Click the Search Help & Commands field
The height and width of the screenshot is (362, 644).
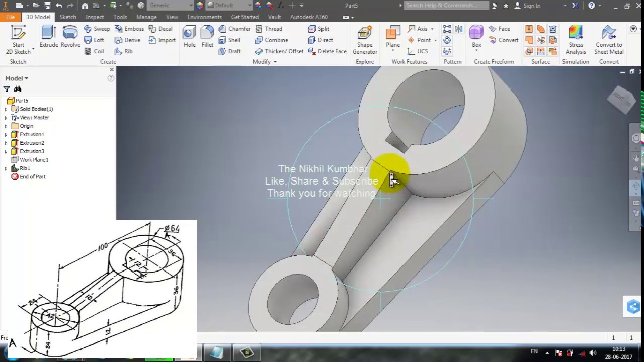(x=446, y=6)
